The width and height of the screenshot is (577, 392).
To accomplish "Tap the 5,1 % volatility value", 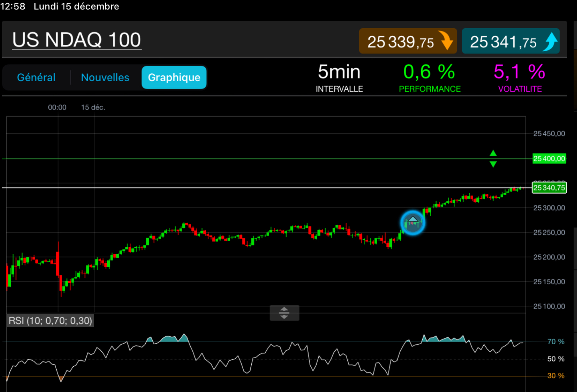I will click(519, 72).
